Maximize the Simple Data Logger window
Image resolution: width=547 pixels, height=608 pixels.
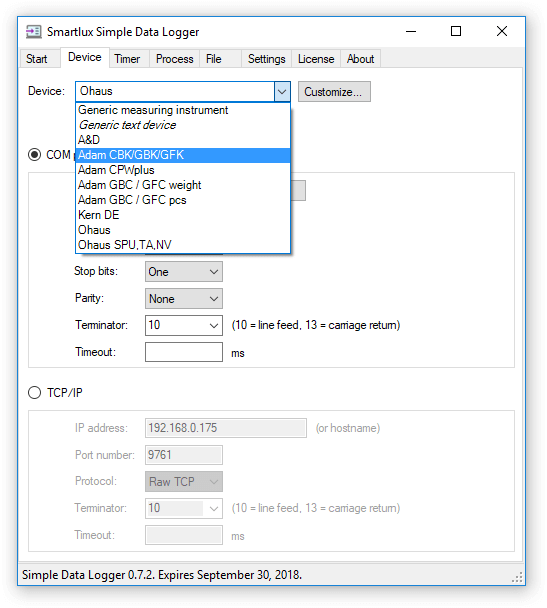pyautogui.click(x=456, y=31)
